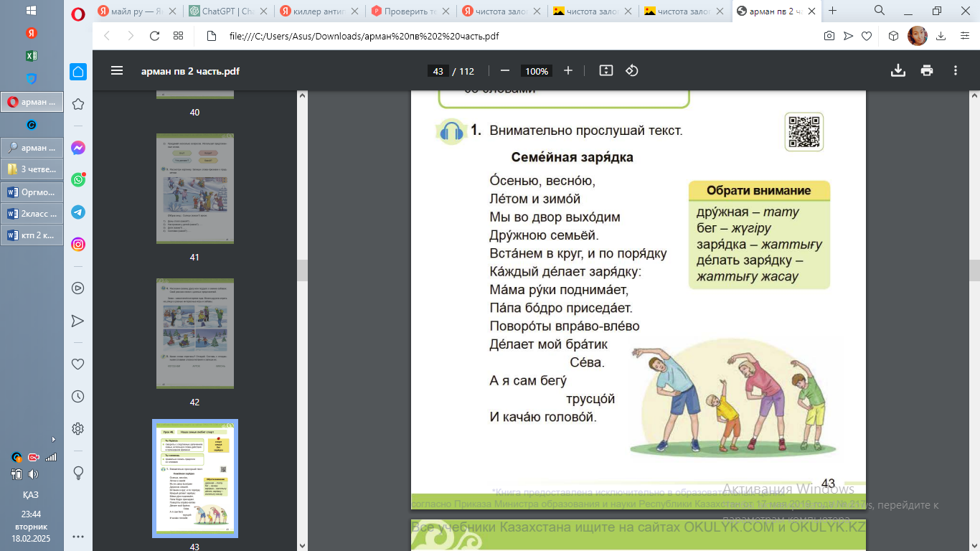The width and height of the screenshot is (980, 551).
Task: Open the star icon in Opera sidebar
Action: coord(78,104)
